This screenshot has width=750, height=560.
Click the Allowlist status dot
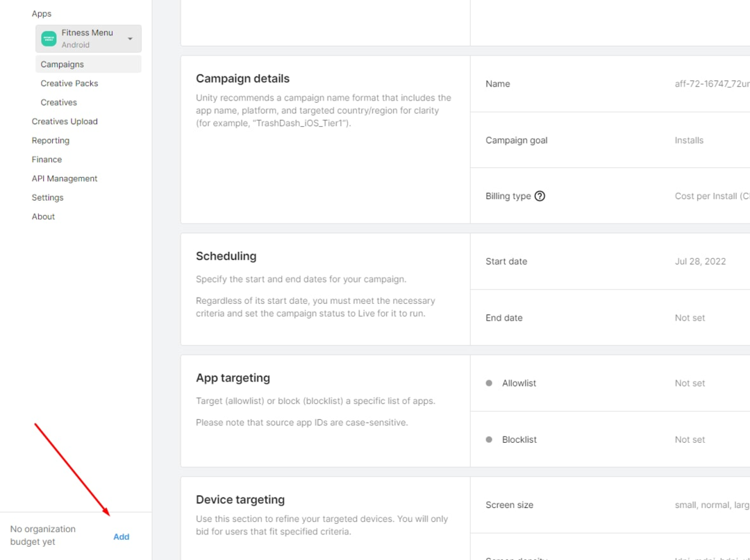[489, 383]
